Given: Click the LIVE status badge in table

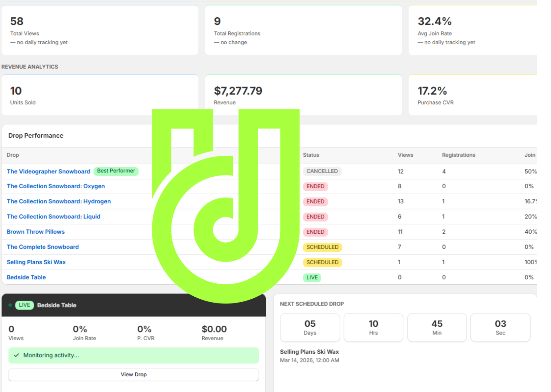Looking at the screenshot, I should tap(312, 277).
